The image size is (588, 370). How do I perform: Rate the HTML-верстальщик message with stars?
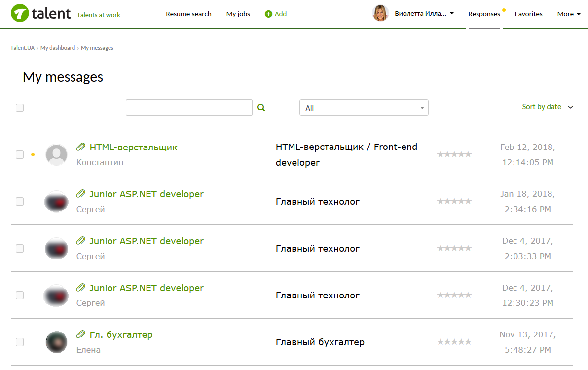[x=454, y=154]
